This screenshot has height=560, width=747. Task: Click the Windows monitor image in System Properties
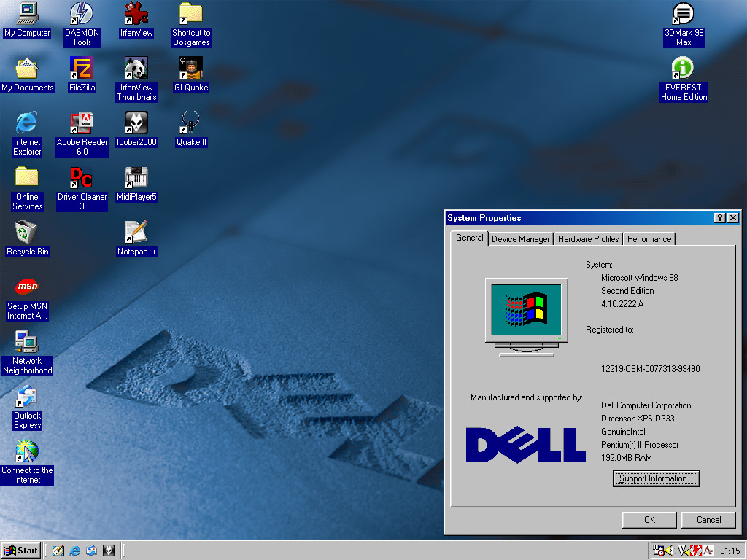pyautogui.click(x=527, y=317)
